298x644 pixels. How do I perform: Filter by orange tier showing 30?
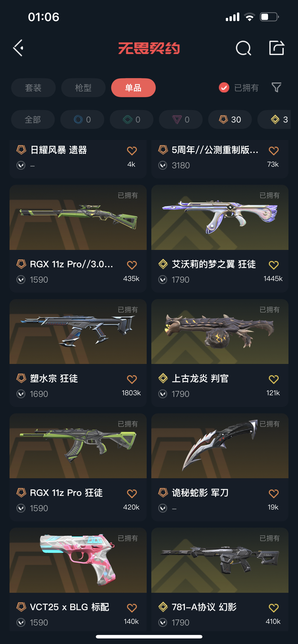point(230,119)
